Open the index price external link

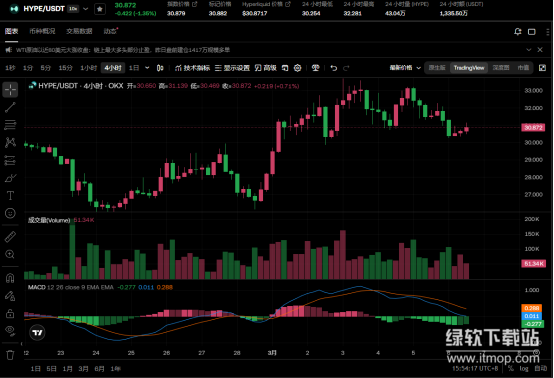tap(194, 4)
